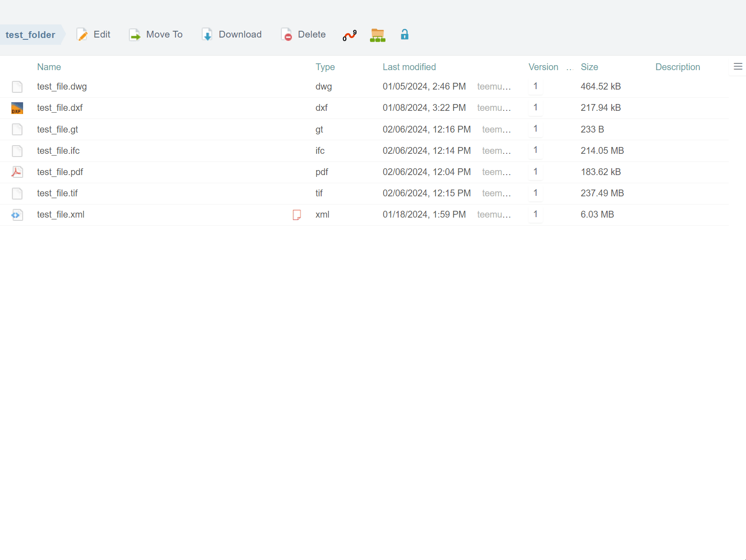This screenshot has width=746, height=560.
Task: Click the type cell 'dxf'
Action: [x=321, y=108]
